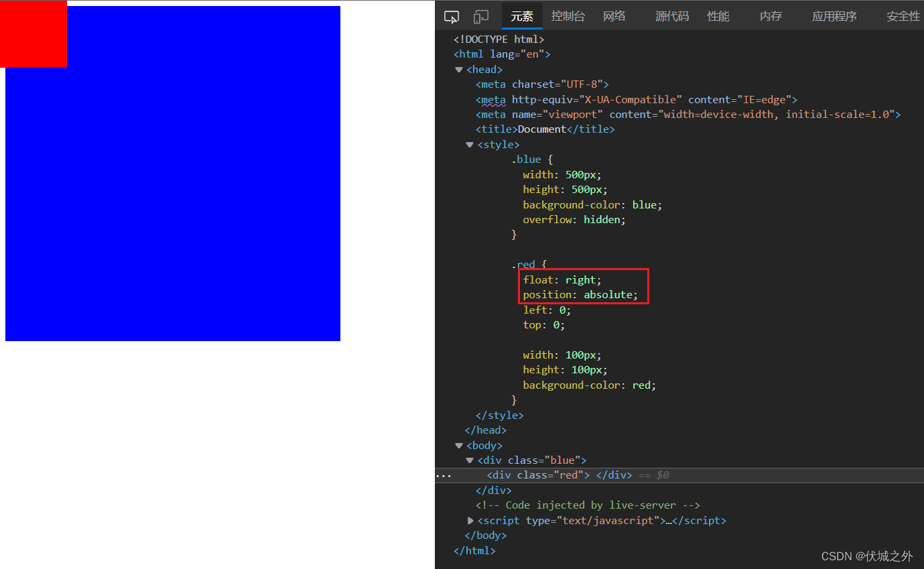Select the html lang="en" node
This screenshot has width=924, height=569.
click(502, 54)
